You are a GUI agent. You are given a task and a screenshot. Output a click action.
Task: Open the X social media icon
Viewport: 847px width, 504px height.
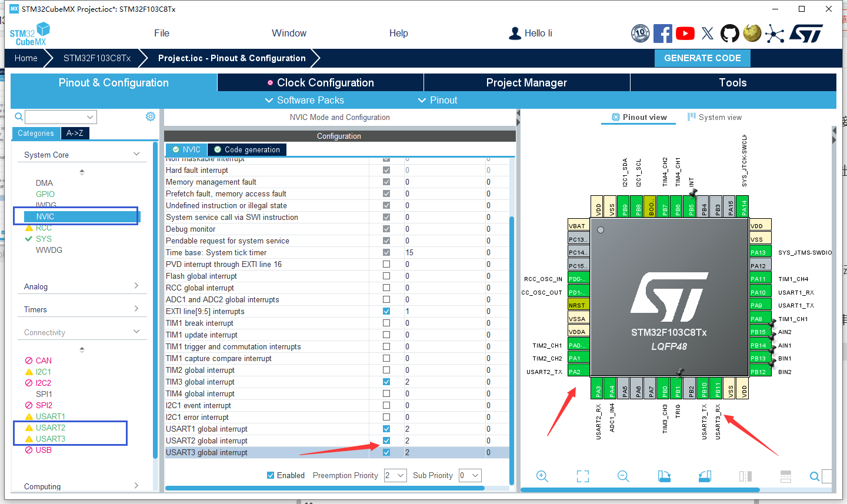tap(708, 34)
